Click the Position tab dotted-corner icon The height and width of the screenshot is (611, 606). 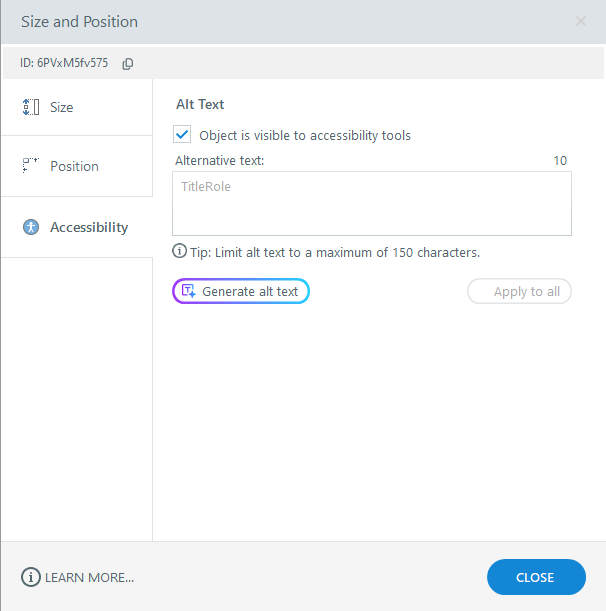click(30, 166)
